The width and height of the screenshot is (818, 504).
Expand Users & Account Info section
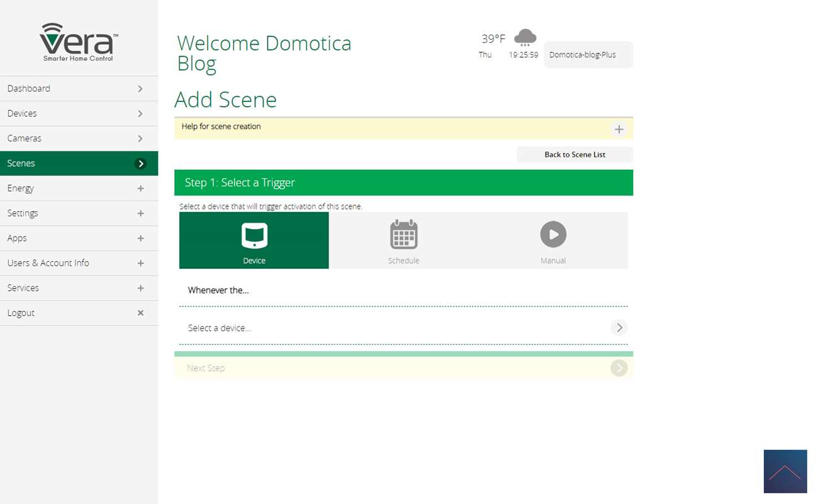click(140, 263)
